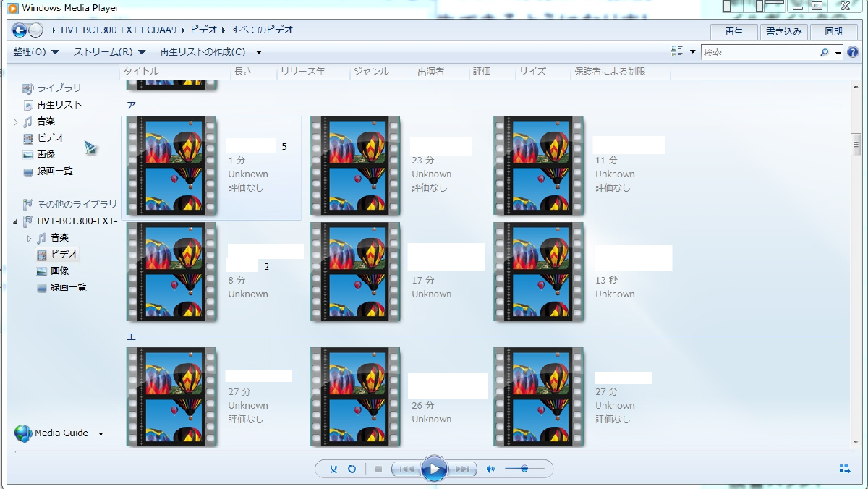Open Help with the question mark icon
This screenshot has width=868, height=489.
click(853, 52)
